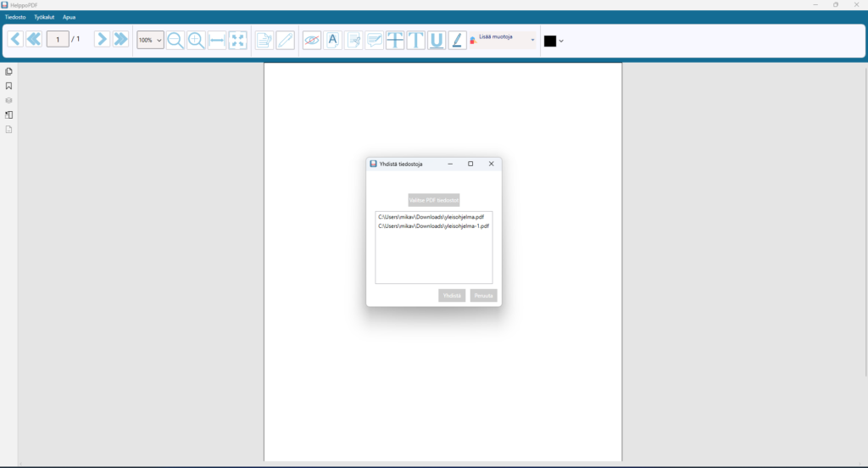868x468 pixels.
Task: Close the Yhdistä tiedostoja dialog
Action: [x=491, y=164]
